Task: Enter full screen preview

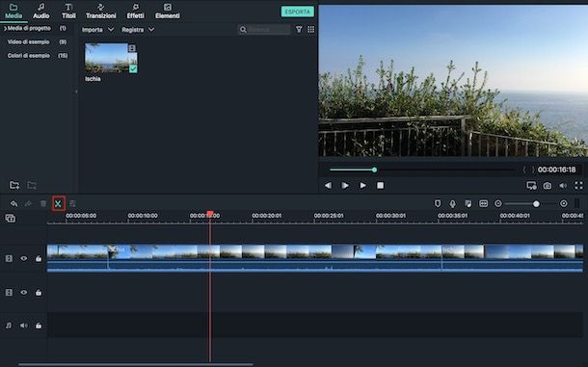Action: click(578, 186)
